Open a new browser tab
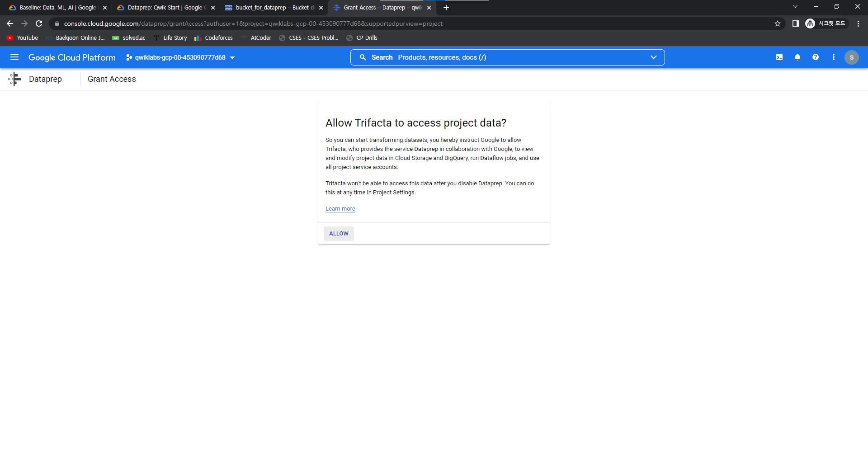The height and width of the screenshot is (470, 868). pyautogui.click(x=446, y=8)
